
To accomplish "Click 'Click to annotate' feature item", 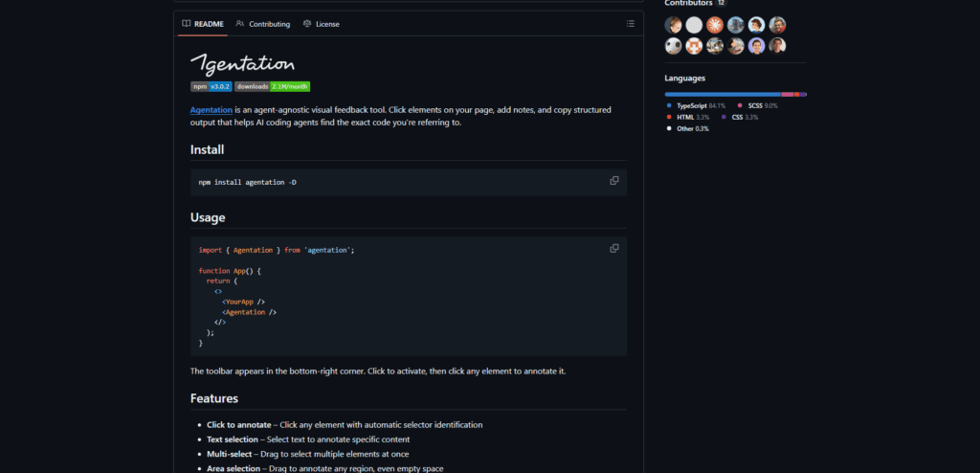I will 345,425.
